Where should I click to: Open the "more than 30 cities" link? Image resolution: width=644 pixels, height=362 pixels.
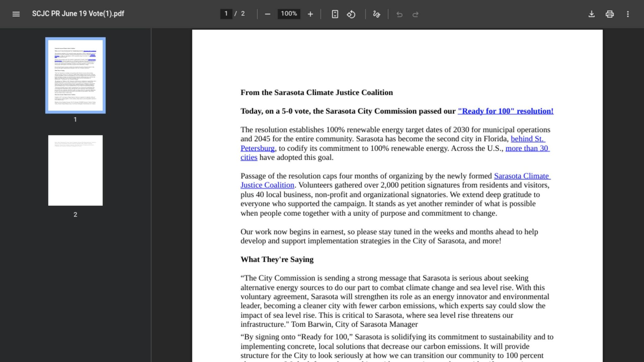click(x=527, y=148)
